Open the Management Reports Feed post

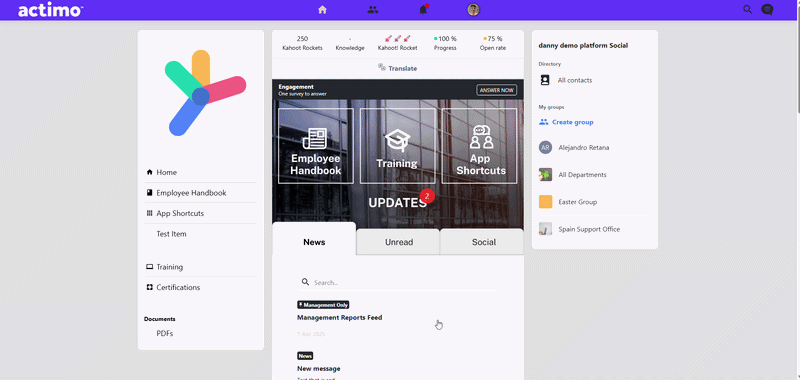(x=339, y=317)
